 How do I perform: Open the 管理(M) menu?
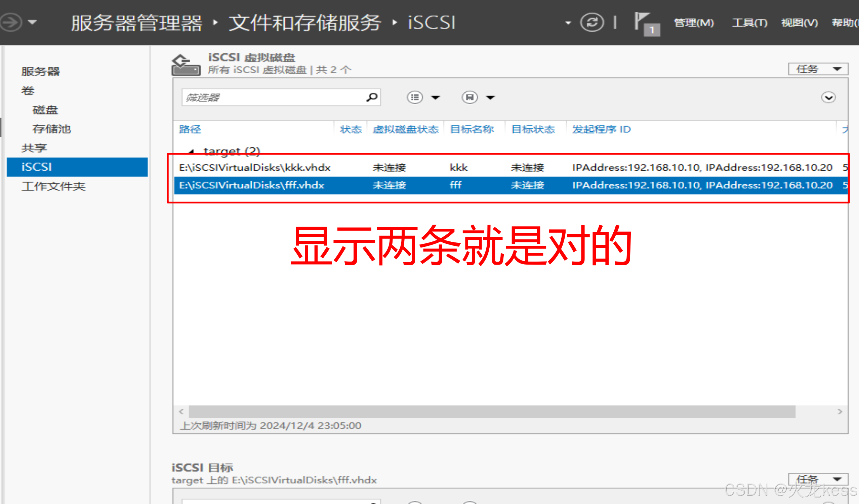(x=694, y=23)
